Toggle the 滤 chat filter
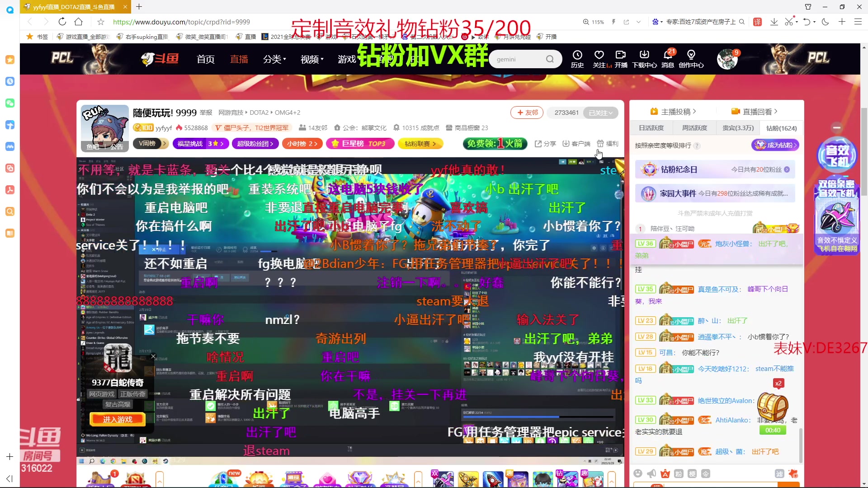 tap(779, 473)
